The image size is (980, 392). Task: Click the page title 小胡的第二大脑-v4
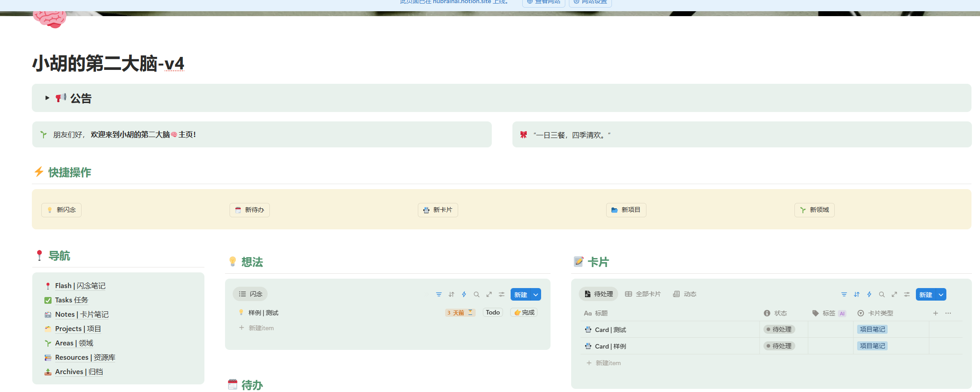108,64
